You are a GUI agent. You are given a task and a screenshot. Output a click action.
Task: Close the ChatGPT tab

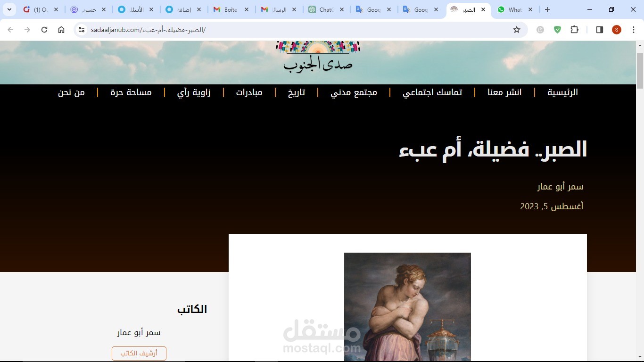pyautogui.click(x=342, y=9)
